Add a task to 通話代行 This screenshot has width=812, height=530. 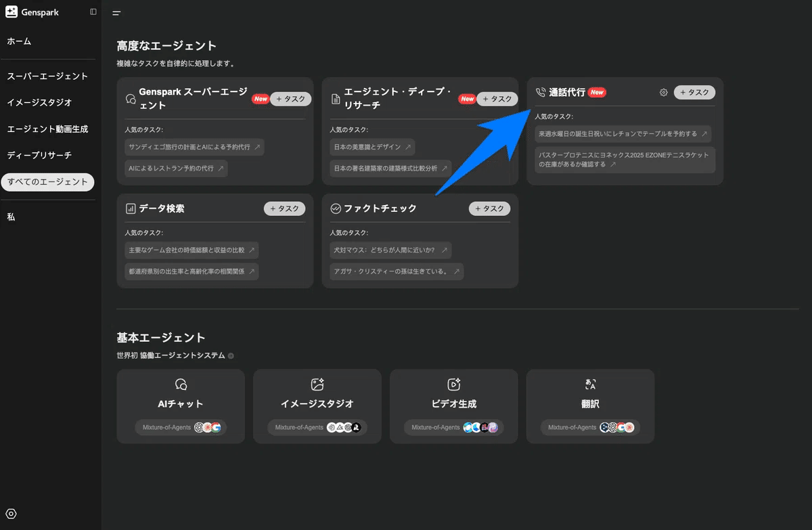coord(694,93)
